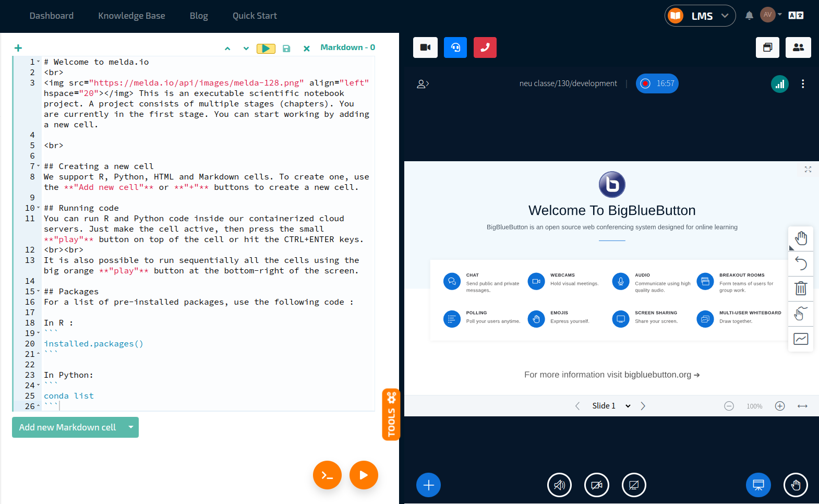Run the current cell with the play button

266,49
